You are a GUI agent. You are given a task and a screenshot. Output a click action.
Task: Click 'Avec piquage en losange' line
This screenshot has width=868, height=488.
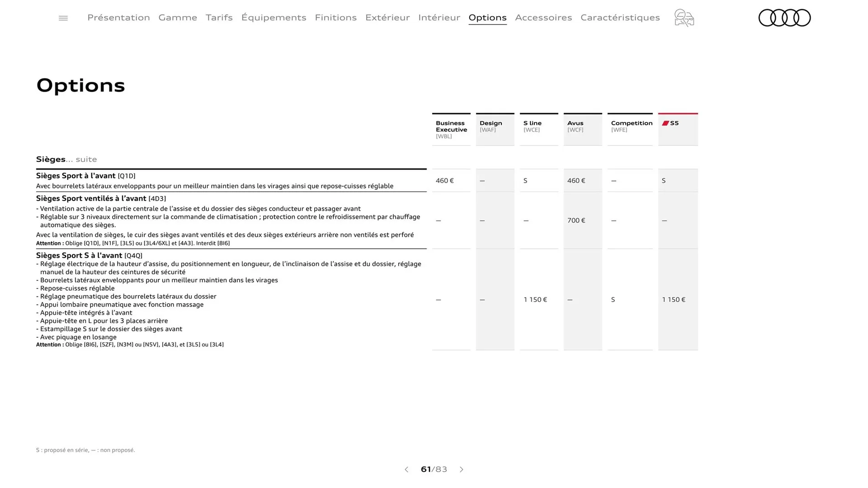[76, 337]
